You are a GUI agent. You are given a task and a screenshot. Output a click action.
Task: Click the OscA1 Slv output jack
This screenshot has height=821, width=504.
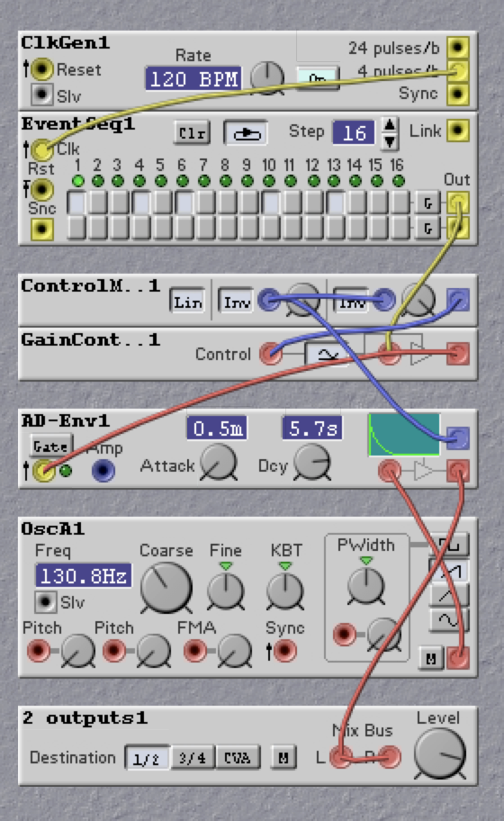tap(46, 601)
